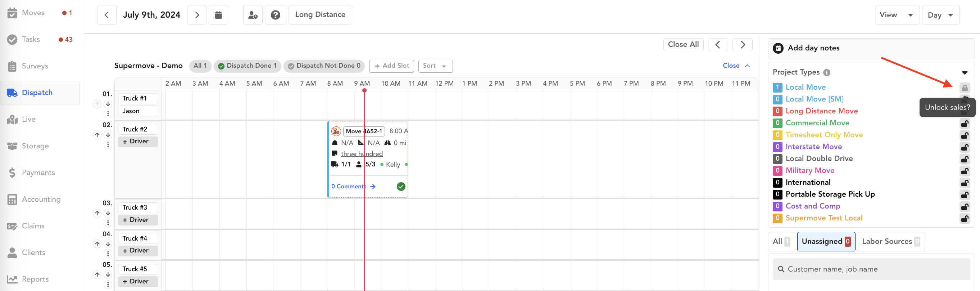The height and width of the screenshot is (291, 980).
Task: Filter slots by All 1
Action: coord(200,66)
